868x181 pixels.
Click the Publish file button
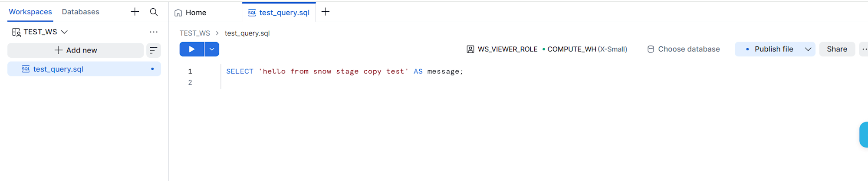pos(768,49)
